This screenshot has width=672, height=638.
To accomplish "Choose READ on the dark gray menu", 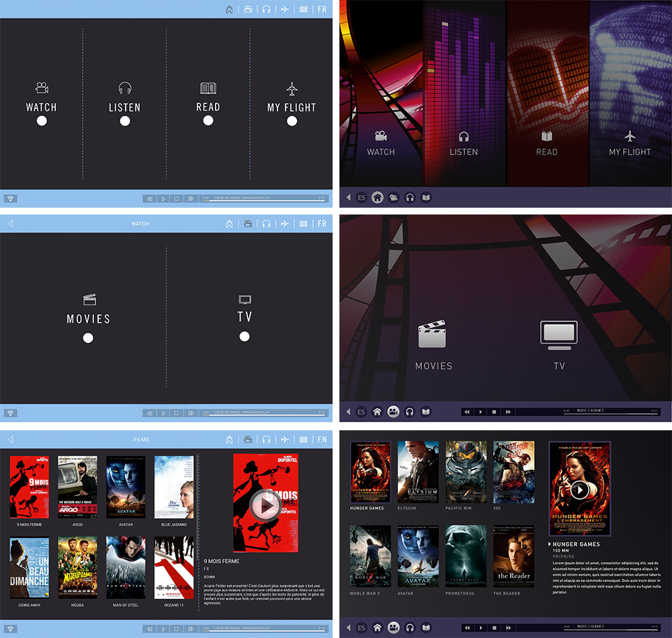I will coord(208,107).
